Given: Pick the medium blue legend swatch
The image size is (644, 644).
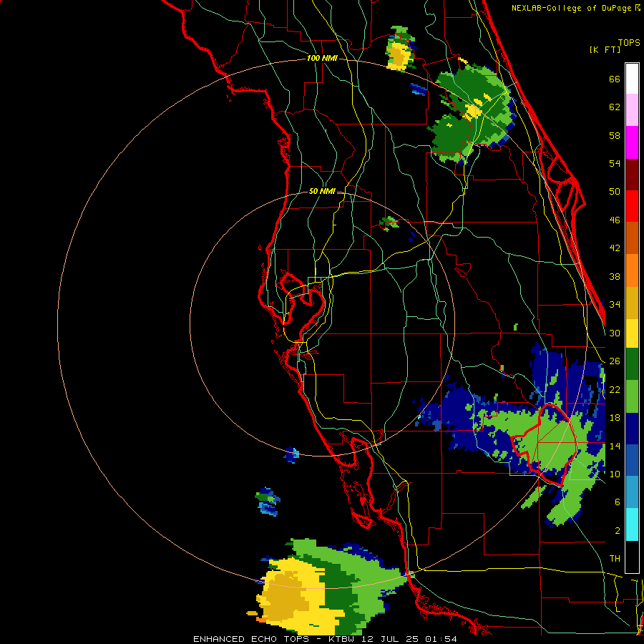Looking at the screenshot, I should pyautogui.click(x=632, y=460).
